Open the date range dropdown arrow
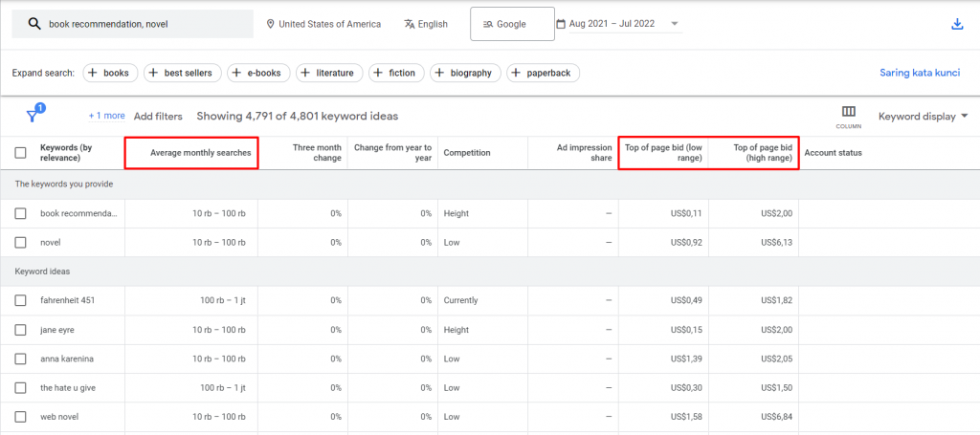Image resolution: width=980 pixels, height=435 pixels. click(x=675, y=24)
